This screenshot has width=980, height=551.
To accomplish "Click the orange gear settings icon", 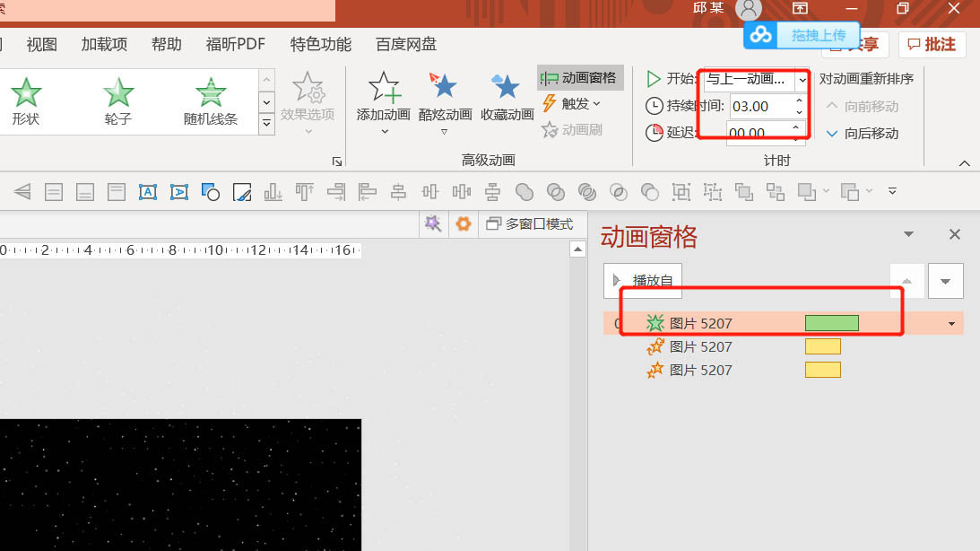I will [x=464, y=224].
